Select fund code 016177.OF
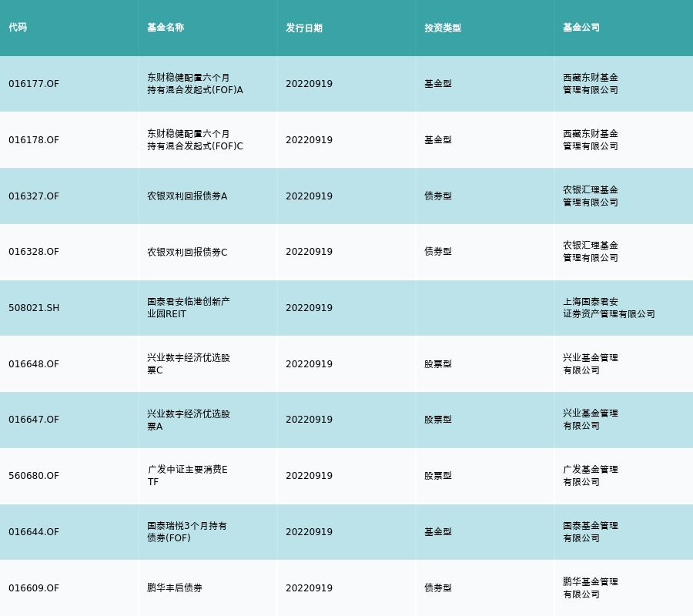Viewport: 693px width, 616px height. click(x=34, y=83)
